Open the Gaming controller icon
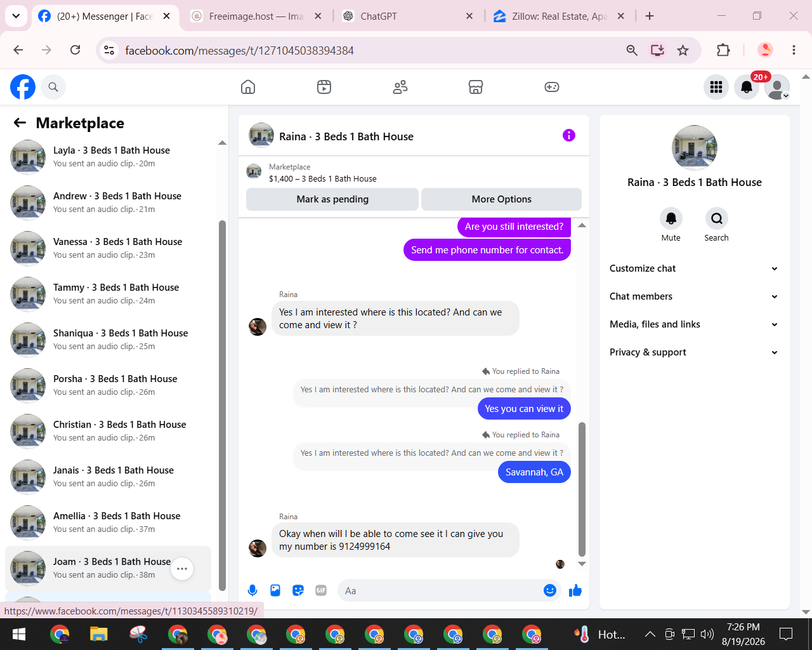Image resolution: width=812 pixels, height=650 pixels. tap(552, 87)
